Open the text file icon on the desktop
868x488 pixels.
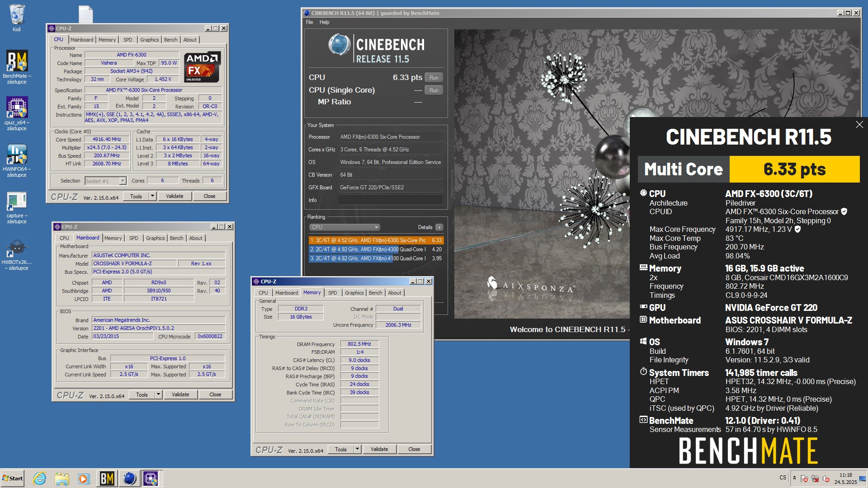85,14
